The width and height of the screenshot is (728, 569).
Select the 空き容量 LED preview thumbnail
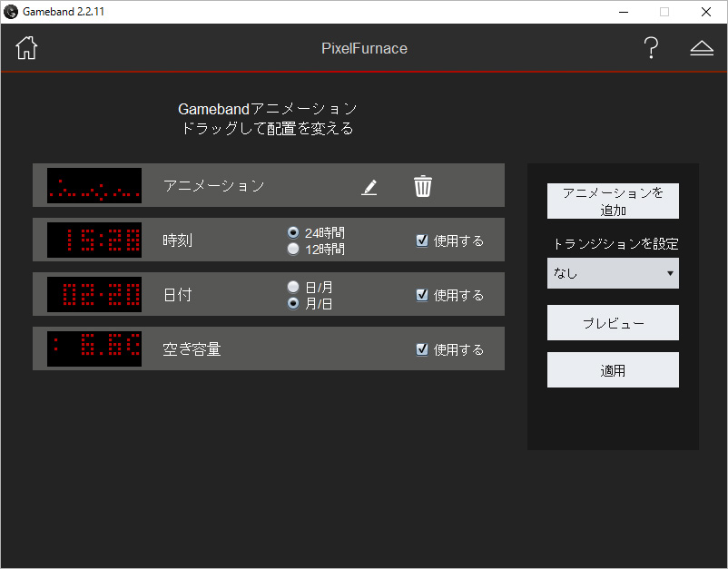tap(94, 348)
